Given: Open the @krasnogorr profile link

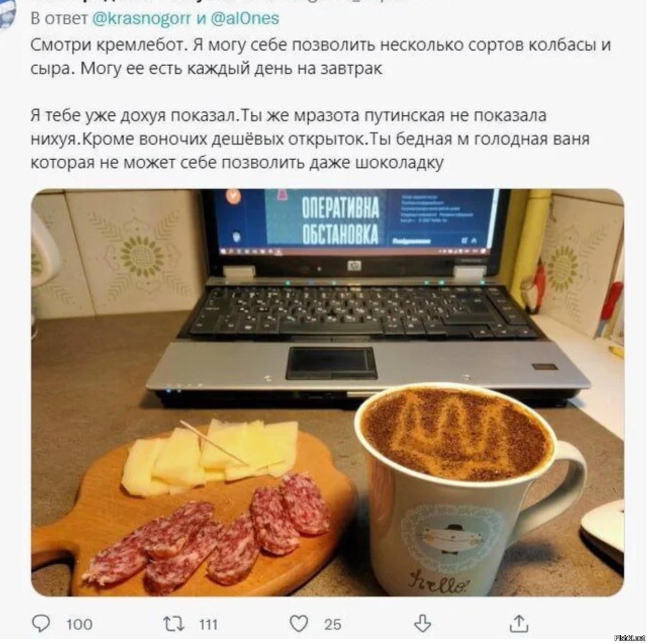Looking at the screenshot, I should pyautogui.click(x=142, y=19).
